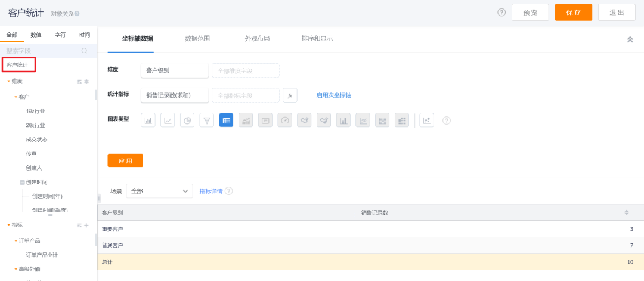Open help icon next to Preview button
Viewport: 644px width, 281px height.
(x=501, y=13)
